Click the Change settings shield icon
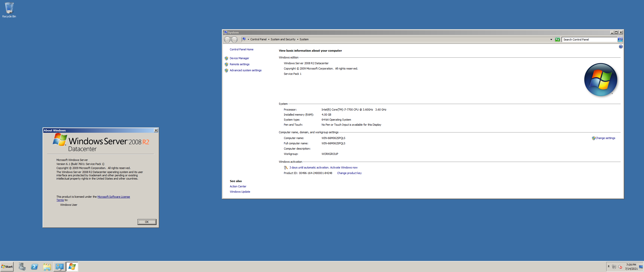Viewport: 644px width, 272px height. tap(593, 138)
